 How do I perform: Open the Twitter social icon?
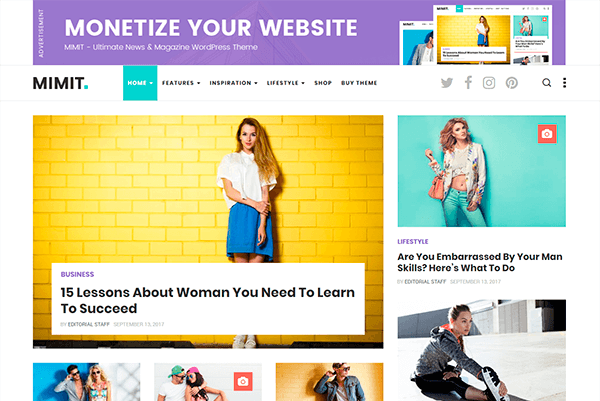click(x=447, y=83)
